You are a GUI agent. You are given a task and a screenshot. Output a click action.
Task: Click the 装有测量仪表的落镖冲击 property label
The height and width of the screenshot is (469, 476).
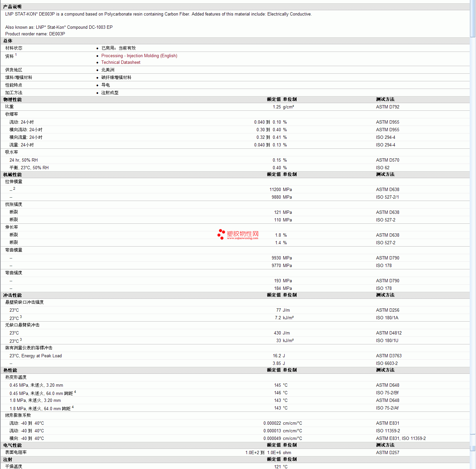coord(29,348)
